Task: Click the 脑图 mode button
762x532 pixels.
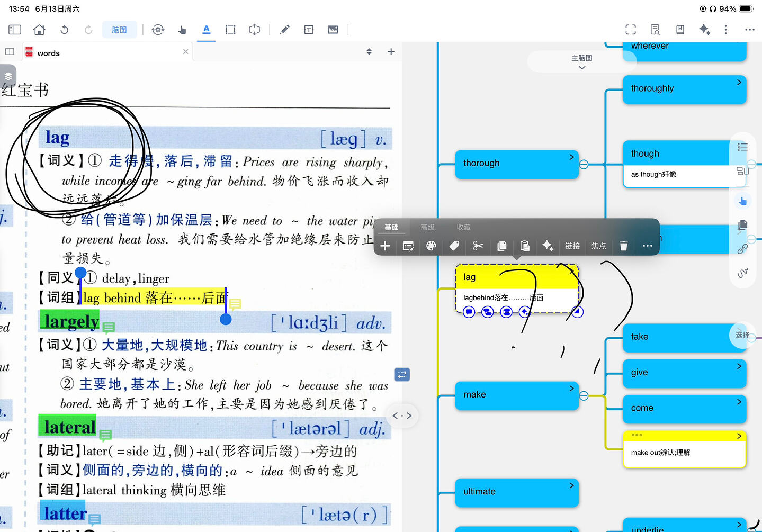Action: coord(119,30)
